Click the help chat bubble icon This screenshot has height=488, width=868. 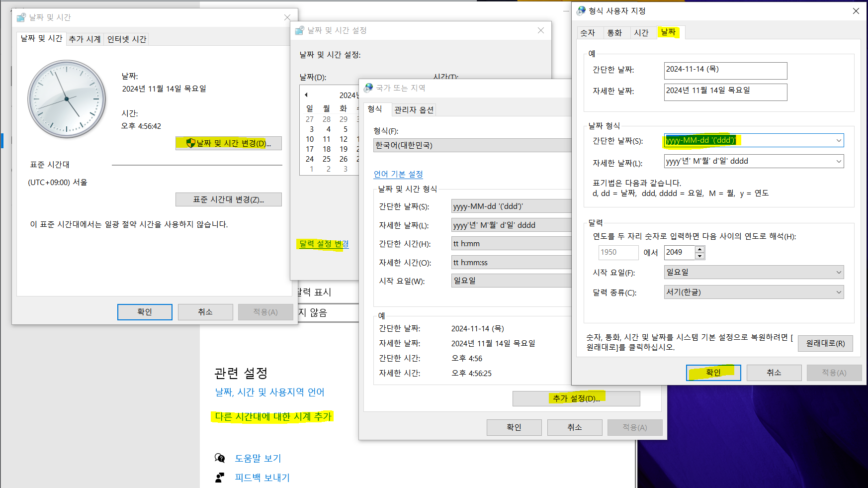point(220,458)
